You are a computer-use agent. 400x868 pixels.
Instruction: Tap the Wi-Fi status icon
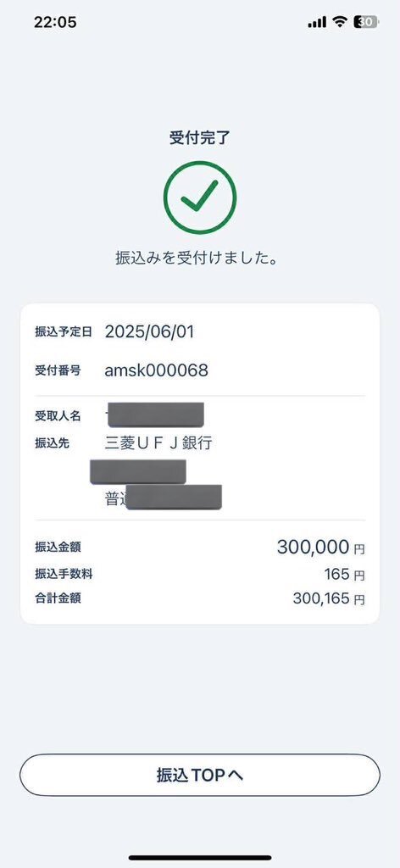point(339,22)
